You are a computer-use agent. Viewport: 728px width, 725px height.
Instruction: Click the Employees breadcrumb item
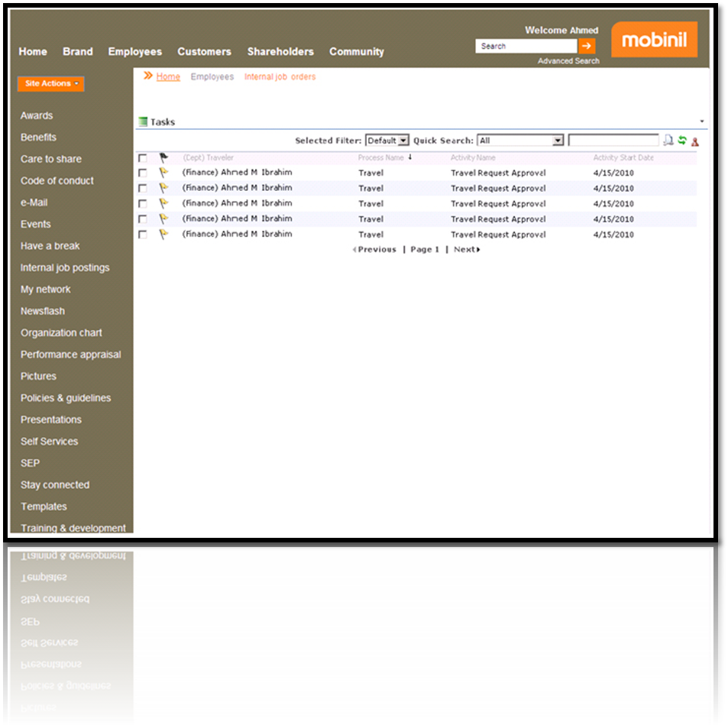click(212, 76)
